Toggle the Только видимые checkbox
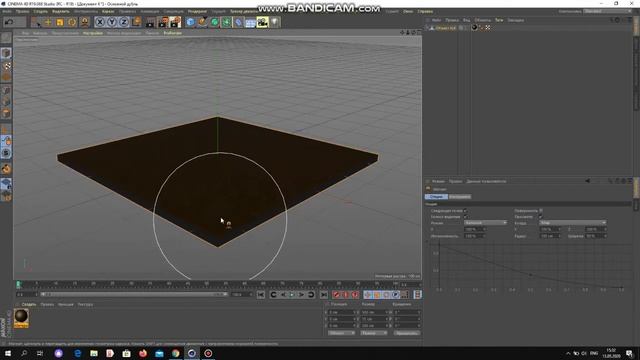This screenshot has height=360, width=640. click(x=465, y=217)
